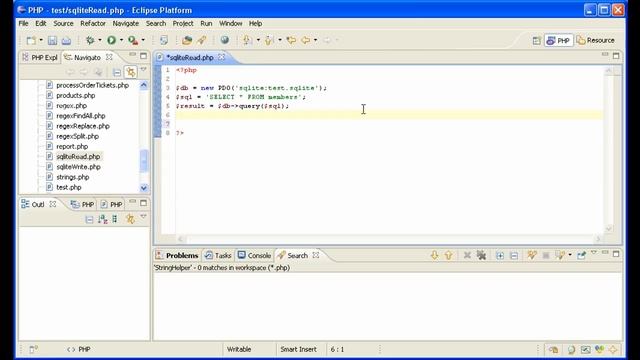
Task: Click the Back navigation arrow
Action: tap(305, 40)
